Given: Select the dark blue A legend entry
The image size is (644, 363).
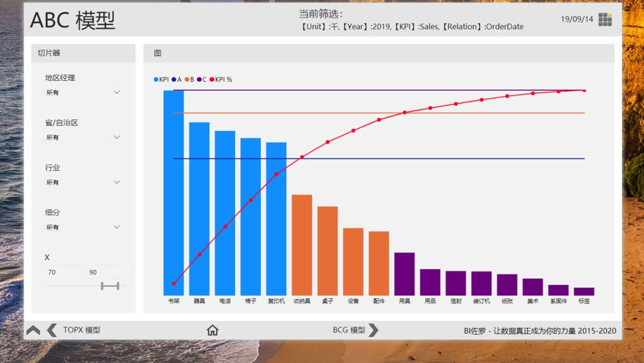Looking at the screenshot, I should tap(176, 79).
